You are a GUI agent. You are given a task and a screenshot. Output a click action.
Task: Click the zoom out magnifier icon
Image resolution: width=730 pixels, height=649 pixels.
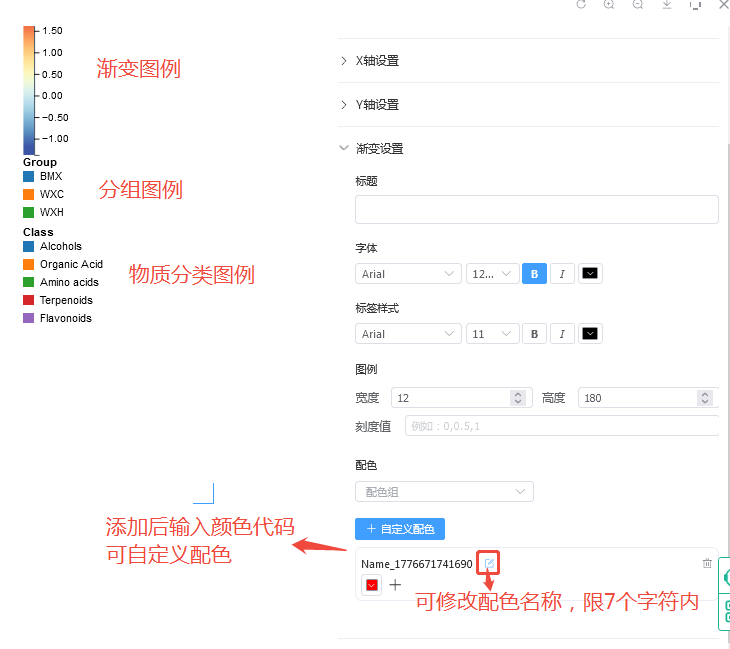[637, 5]
